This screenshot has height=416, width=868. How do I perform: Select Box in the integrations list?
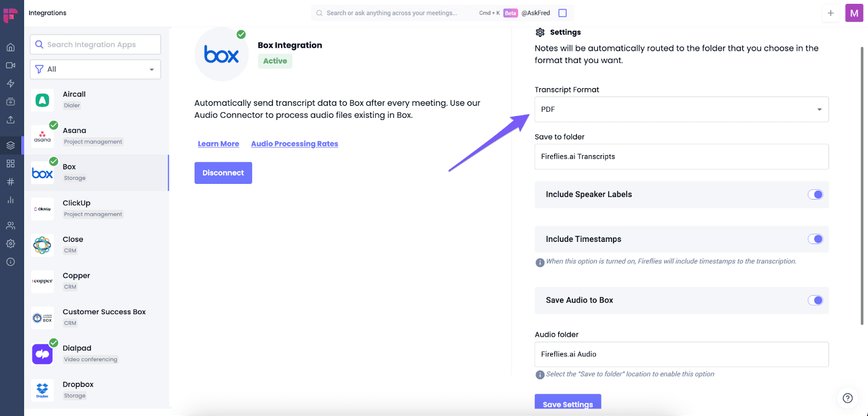[96, 172]
